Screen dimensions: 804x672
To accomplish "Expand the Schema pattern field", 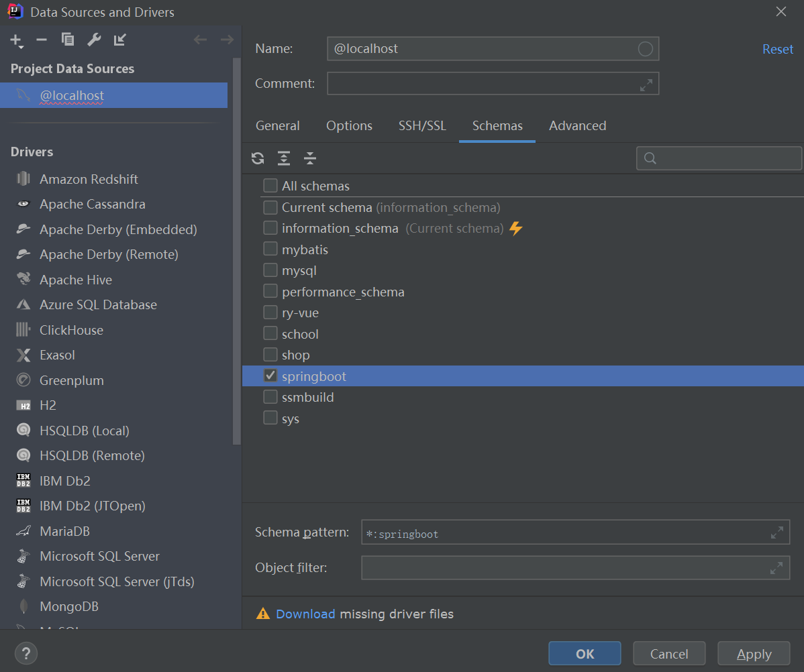I will pyautogui.click(x=777, y=533).
